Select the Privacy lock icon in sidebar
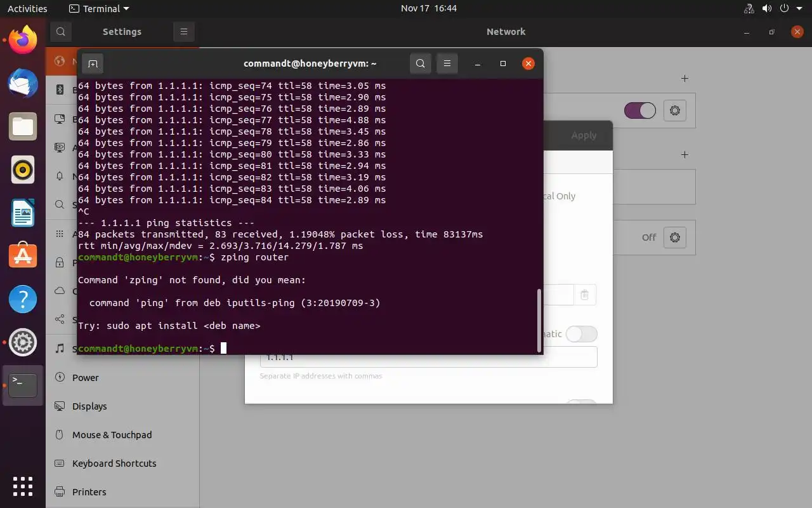 click(x=60, y=262)
